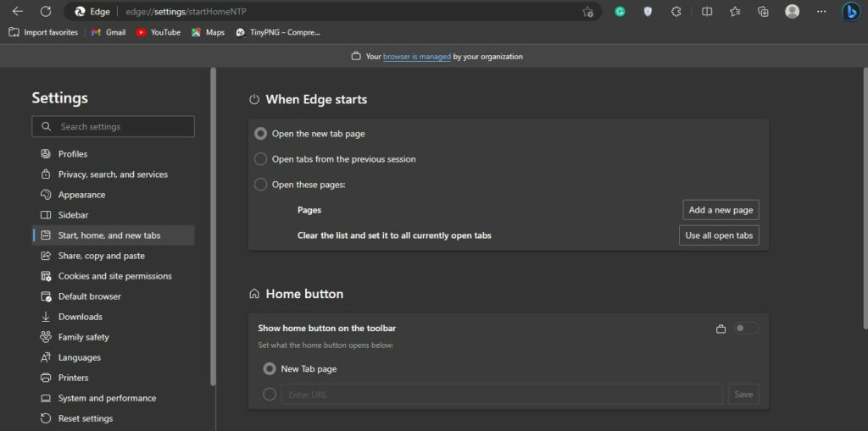This screenshot has height=431, width=868.
Task: Click the "Add a new page" button
Action: pyautogui.click(x=721, y=210)
